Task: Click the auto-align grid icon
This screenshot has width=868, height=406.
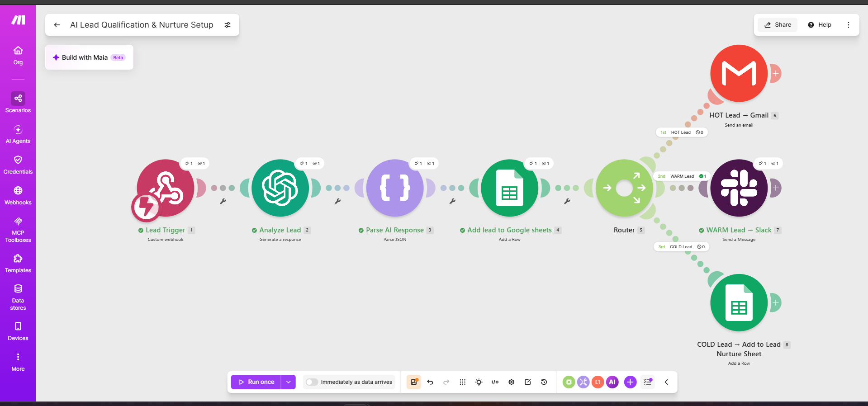Action: [462, 382]
